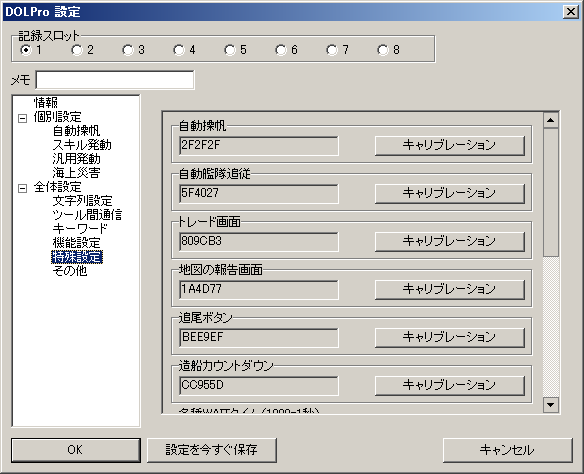Click the メモ text field
The width and height of the screenshot is (584, 474).
click(115, 80)
